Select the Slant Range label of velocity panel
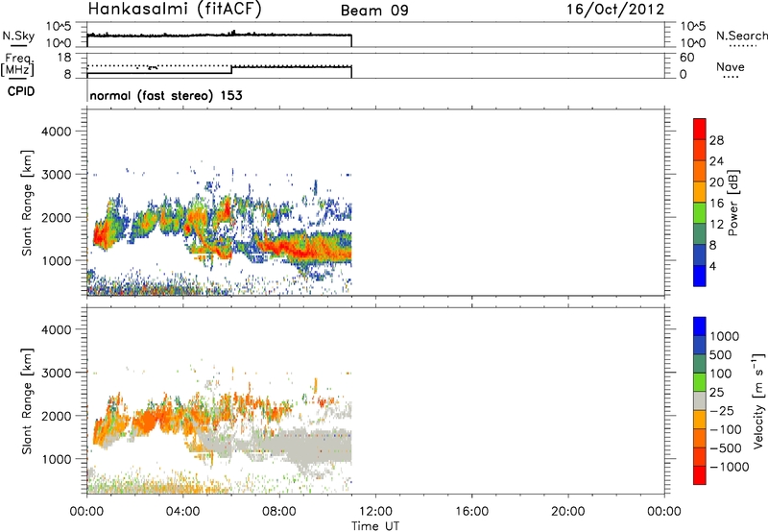 point(27,401)
